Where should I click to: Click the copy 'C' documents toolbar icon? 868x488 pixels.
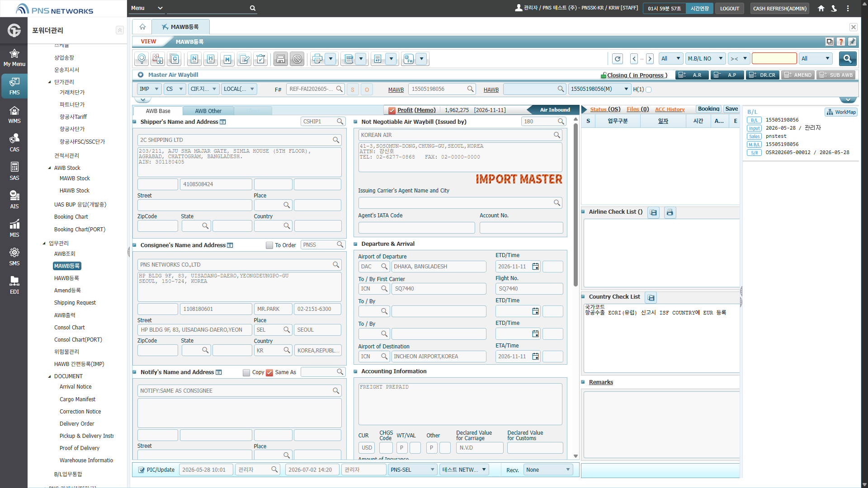[175, 59]
